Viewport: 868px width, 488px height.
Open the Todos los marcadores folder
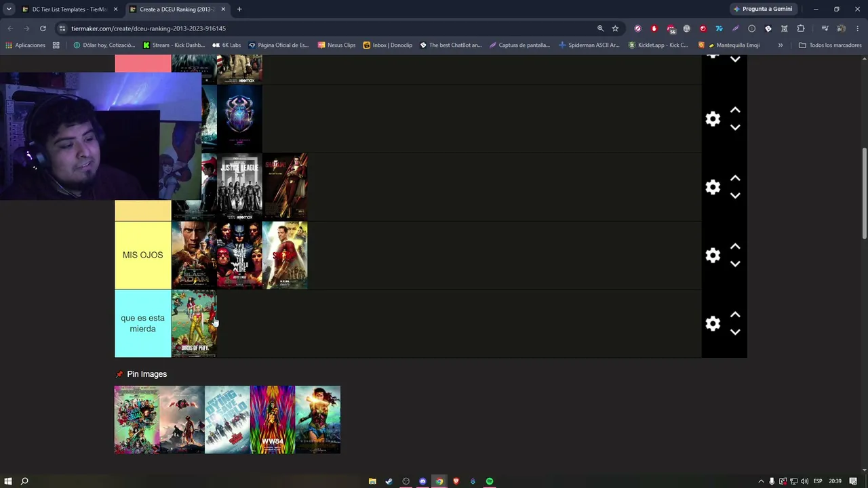(830, 45)
